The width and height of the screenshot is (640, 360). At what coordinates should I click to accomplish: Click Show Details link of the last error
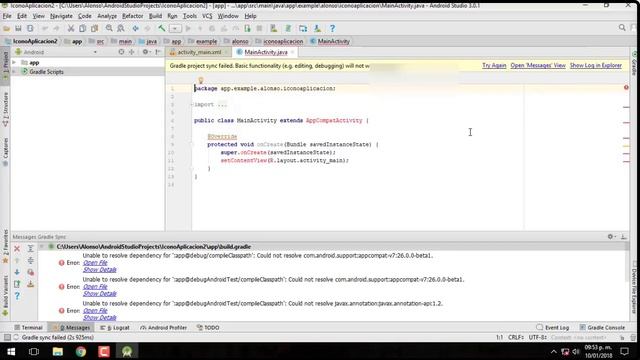[x=100, y=318]
